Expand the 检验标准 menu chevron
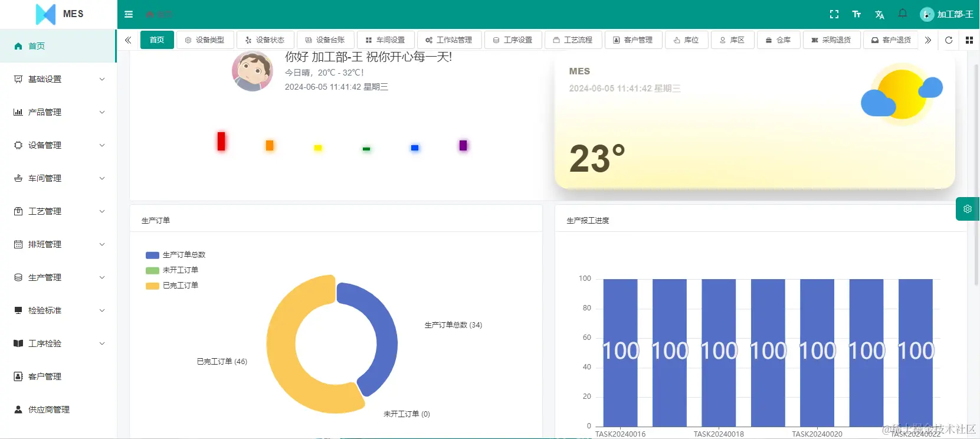 pyautogui.click(x=102, y=310)
